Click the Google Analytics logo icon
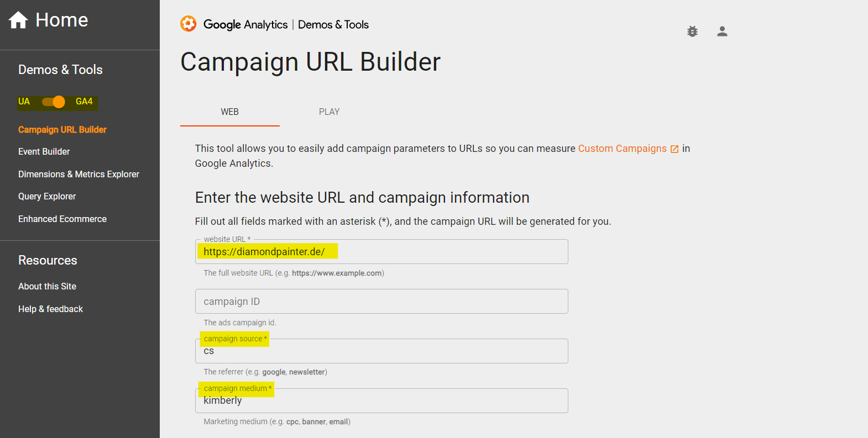This screenshot has height=438, width=868. pos(189,24)
